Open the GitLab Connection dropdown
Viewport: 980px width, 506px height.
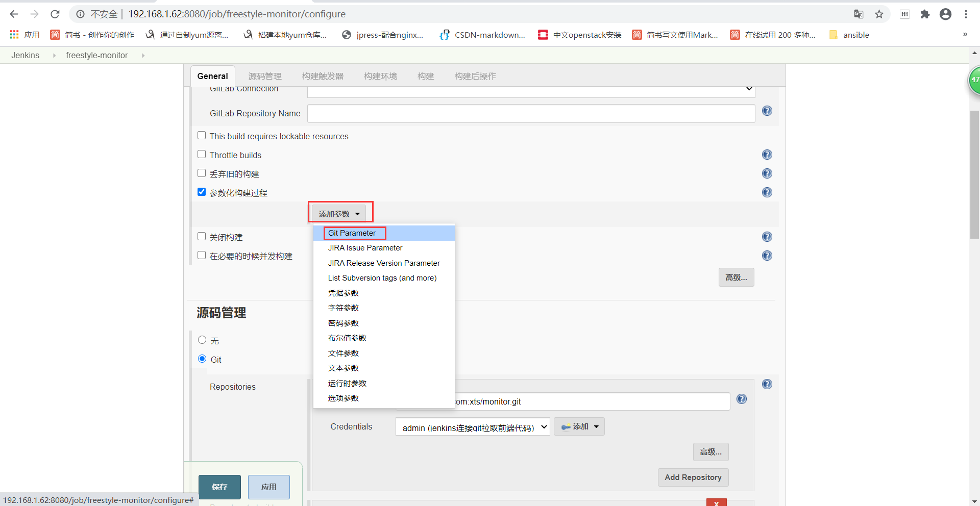(531, 91)
